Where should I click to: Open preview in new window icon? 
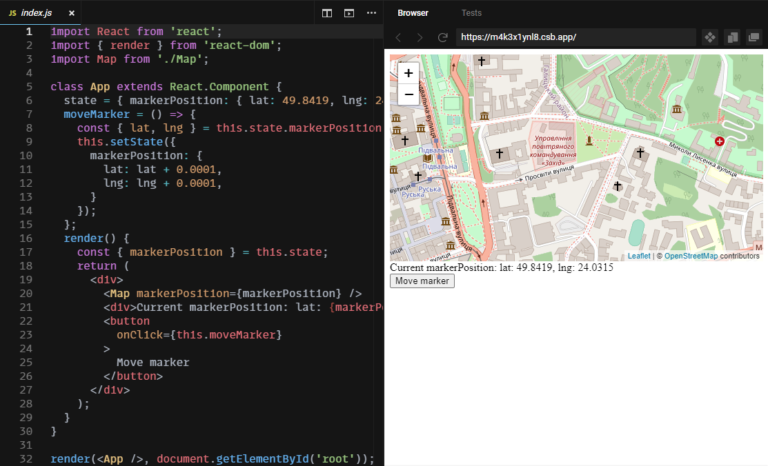[x=754, y=37]
